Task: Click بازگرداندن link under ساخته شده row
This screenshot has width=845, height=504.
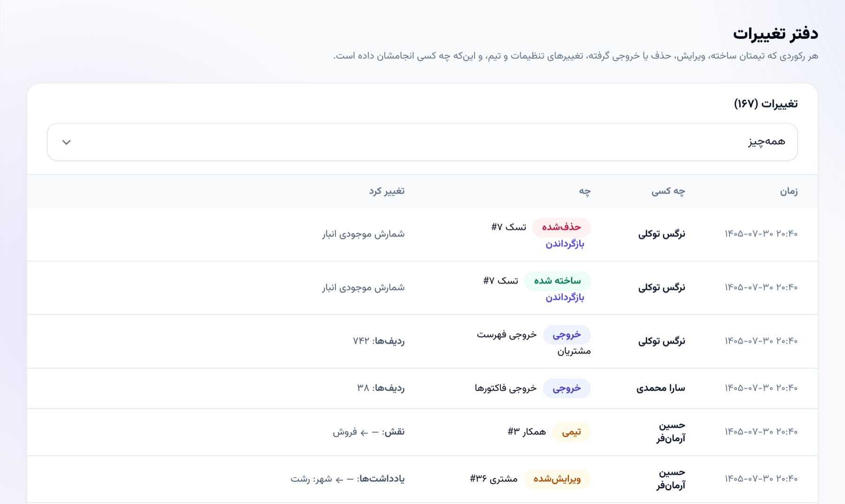Action: pos(565,298)
